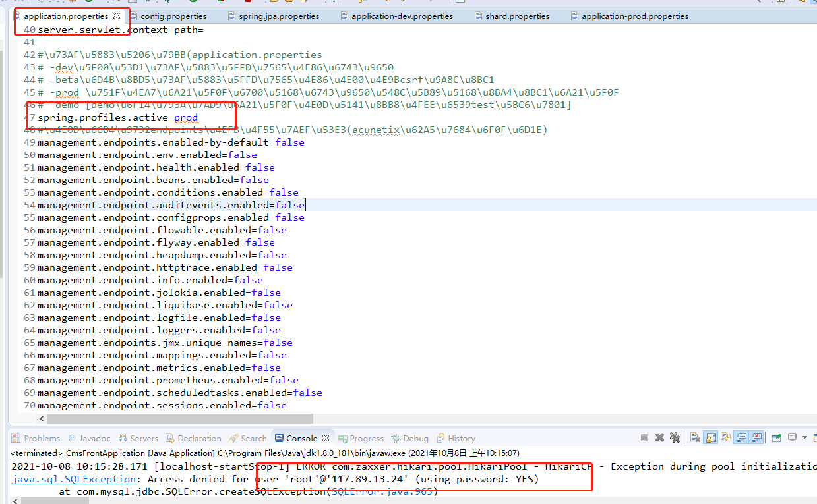This screenshot has width=817, height=504.
Task: Open the Servers view tab
Action: 138,438
